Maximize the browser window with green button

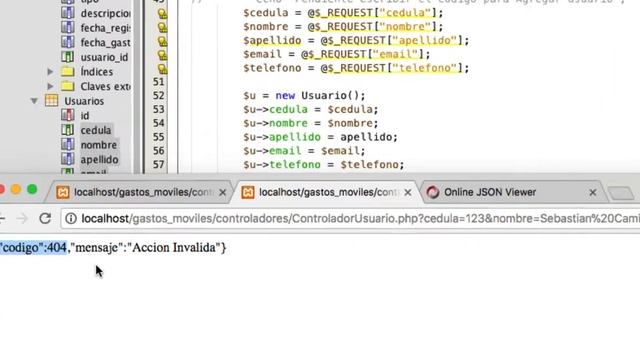[32, 189]
